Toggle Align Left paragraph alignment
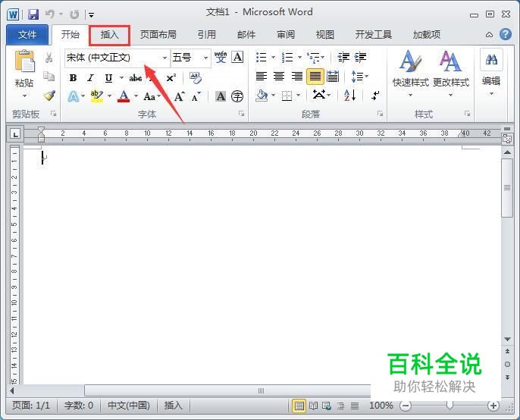 262,77
